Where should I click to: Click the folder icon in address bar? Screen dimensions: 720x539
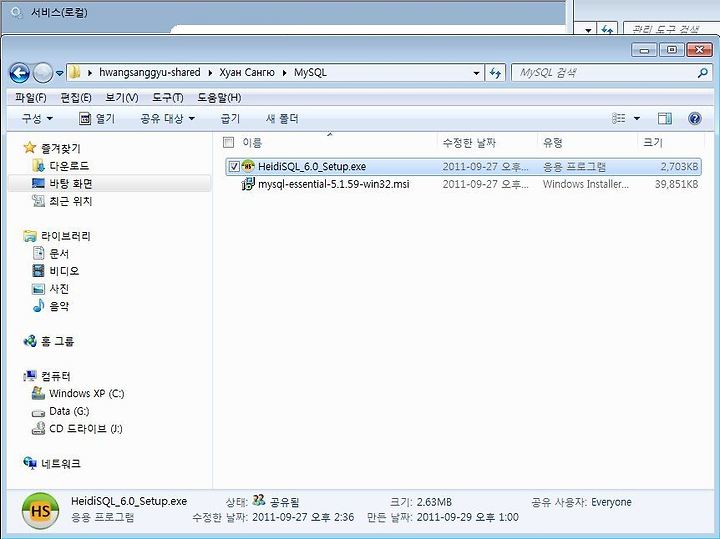coord(75,72)
